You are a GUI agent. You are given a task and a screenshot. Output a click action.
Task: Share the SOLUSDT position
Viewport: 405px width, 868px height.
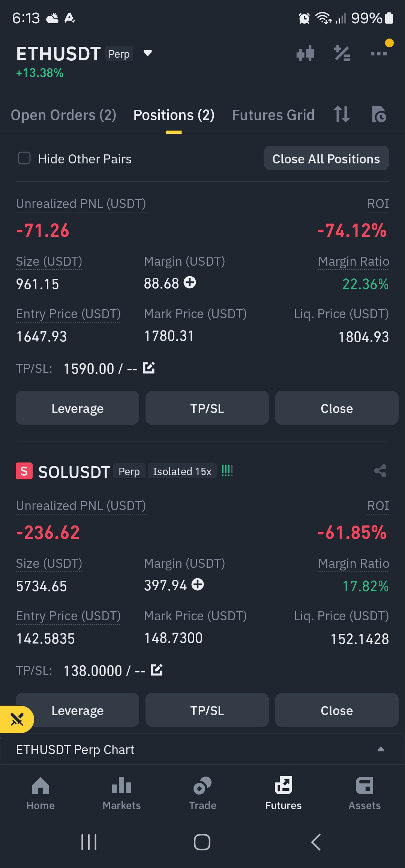click(380, 471)
